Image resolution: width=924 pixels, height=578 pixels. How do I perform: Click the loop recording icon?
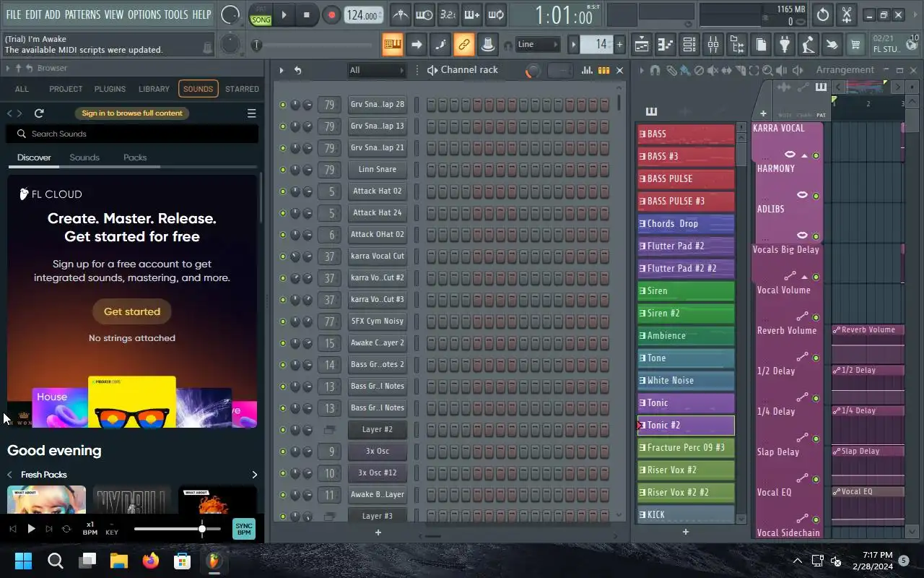tap(496, 14)
